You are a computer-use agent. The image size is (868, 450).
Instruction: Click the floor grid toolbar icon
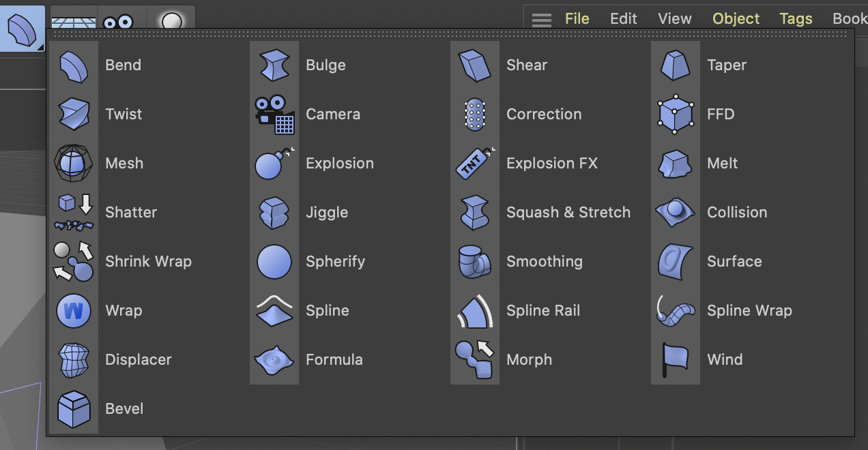tap(74, 21)
